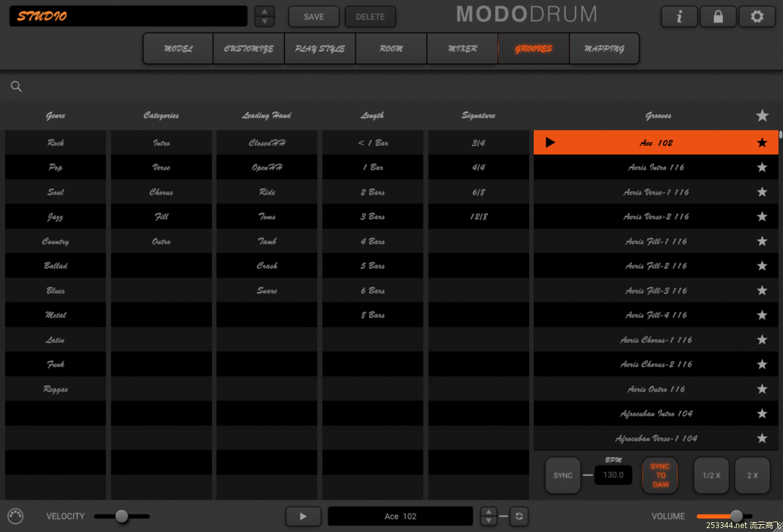Toggle the loop refresh icon
Image resolution: width=783 pixels, height=532 pixels.
click(519, 516)
